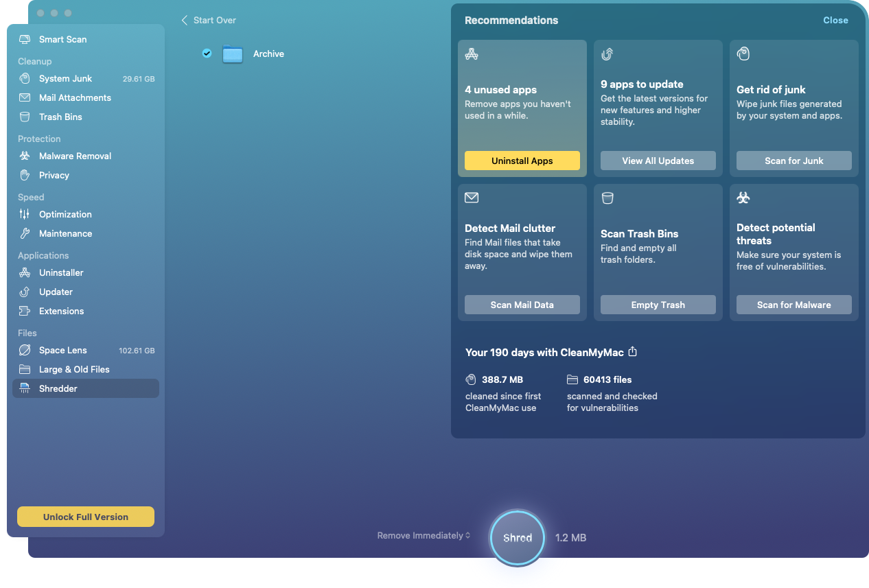Screen dimensions: 869x588
Task: Click the scanned files folder stats icon
Action: (x=572, y=379)
